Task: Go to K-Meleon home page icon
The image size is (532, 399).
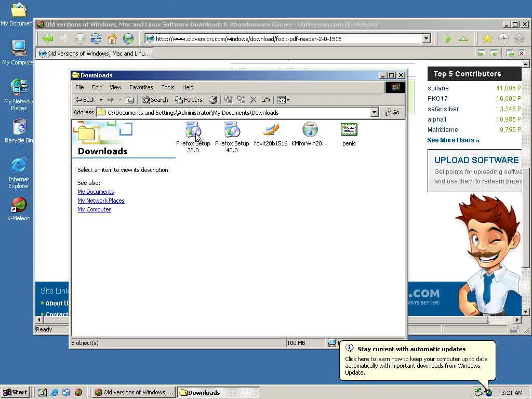Action: (x=112, y=38)
